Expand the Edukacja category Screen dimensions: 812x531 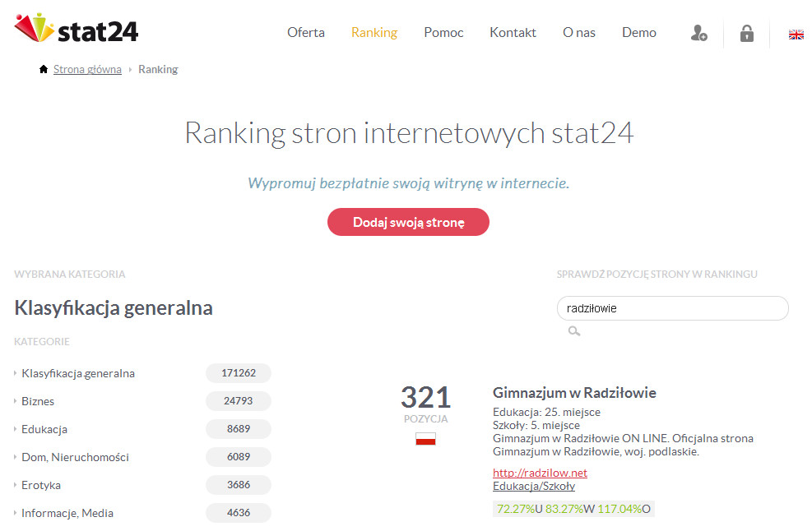[x=44, y=429]
